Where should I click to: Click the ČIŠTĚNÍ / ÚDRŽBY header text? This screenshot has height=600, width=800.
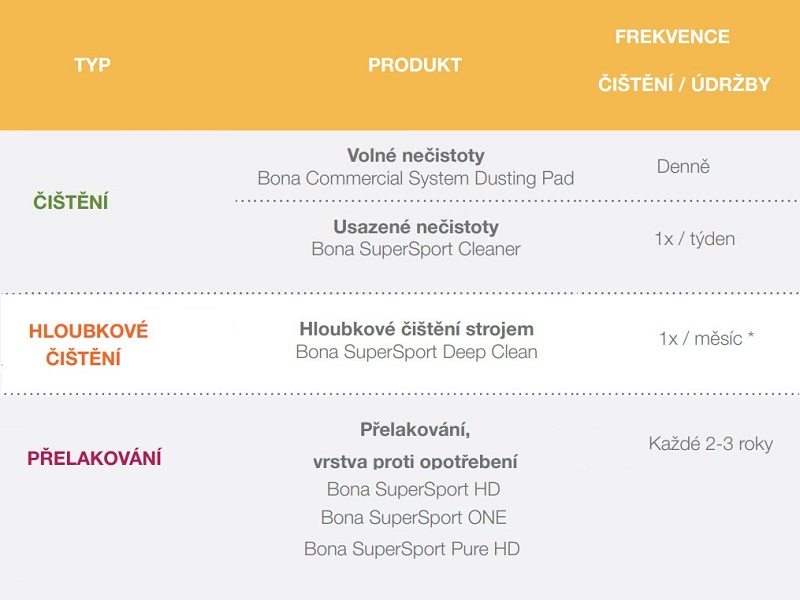[x=684, y=84]
